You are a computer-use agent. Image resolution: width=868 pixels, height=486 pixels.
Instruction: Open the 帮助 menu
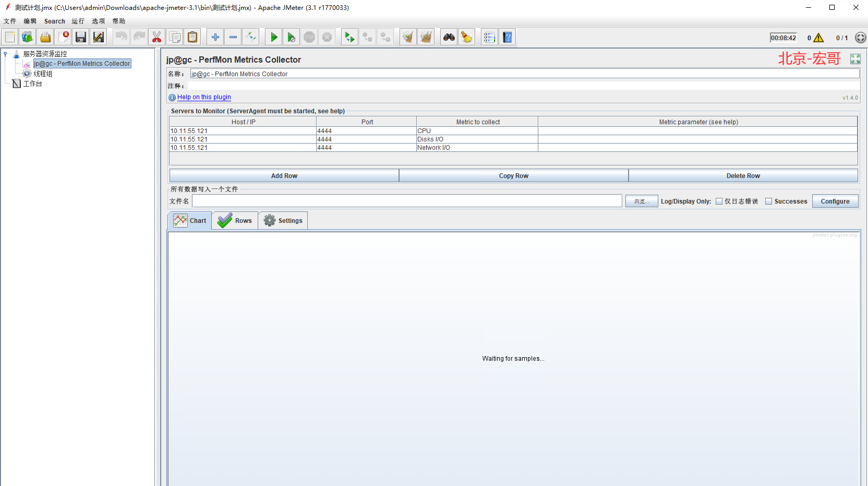click(119, 21)
